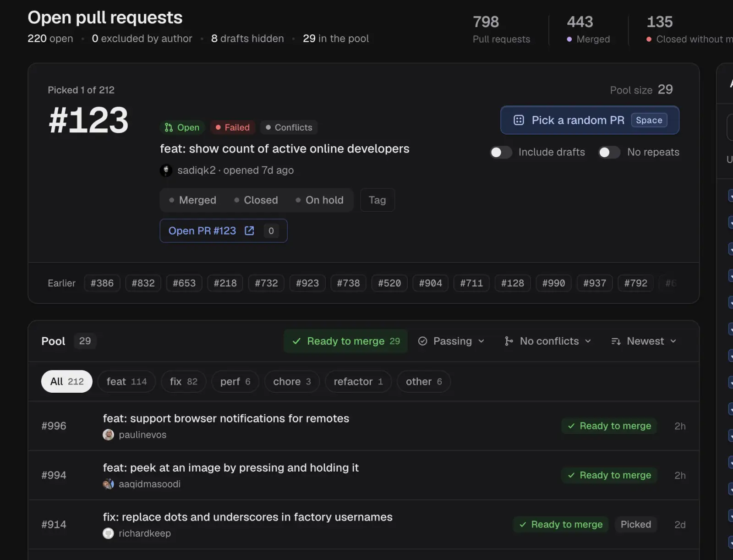Click the richardkeep avatar in PR #914 row
The width and height of the screenshot is (733, 560).
(108, 533)
